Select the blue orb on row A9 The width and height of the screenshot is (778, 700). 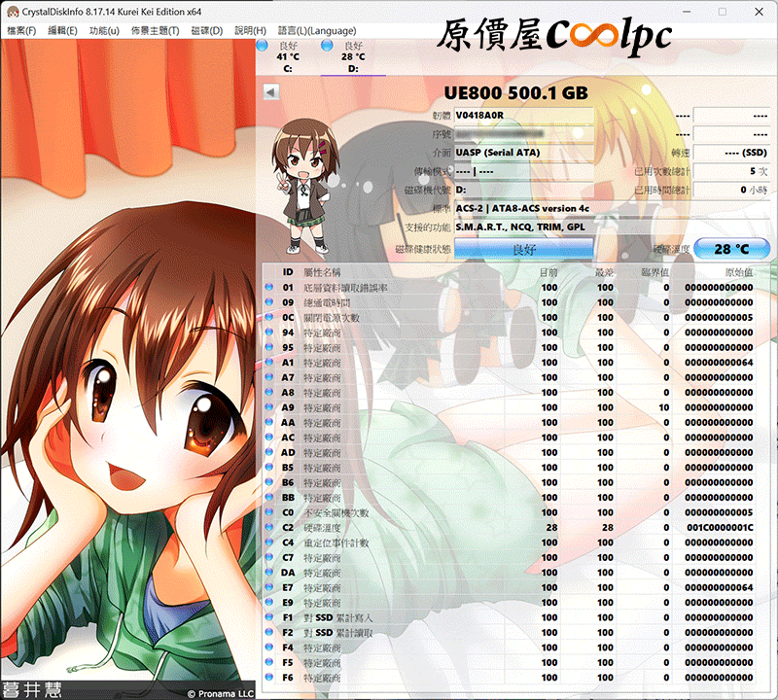pos(269,406)
